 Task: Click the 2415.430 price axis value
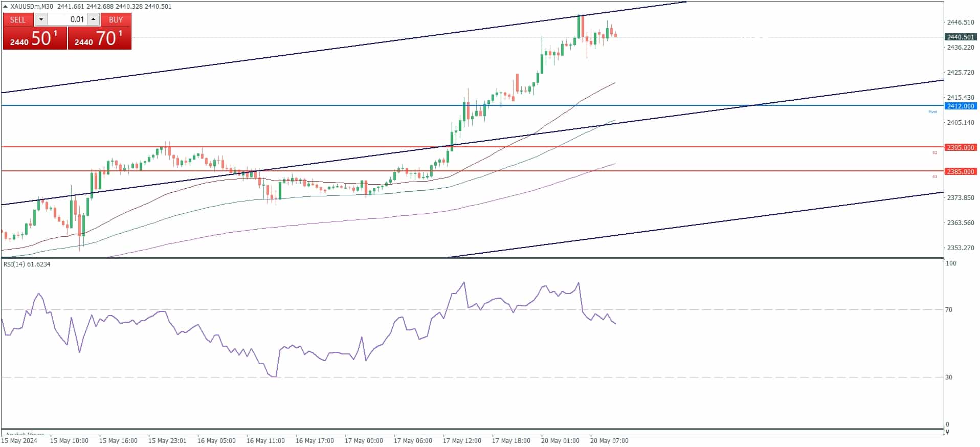click(961, 97)
